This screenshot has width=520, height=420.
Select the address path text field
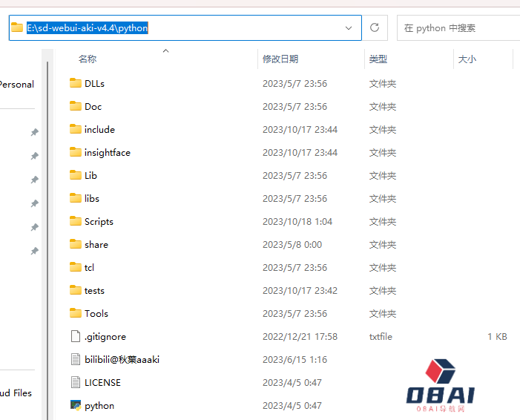[x=185, y=28]
